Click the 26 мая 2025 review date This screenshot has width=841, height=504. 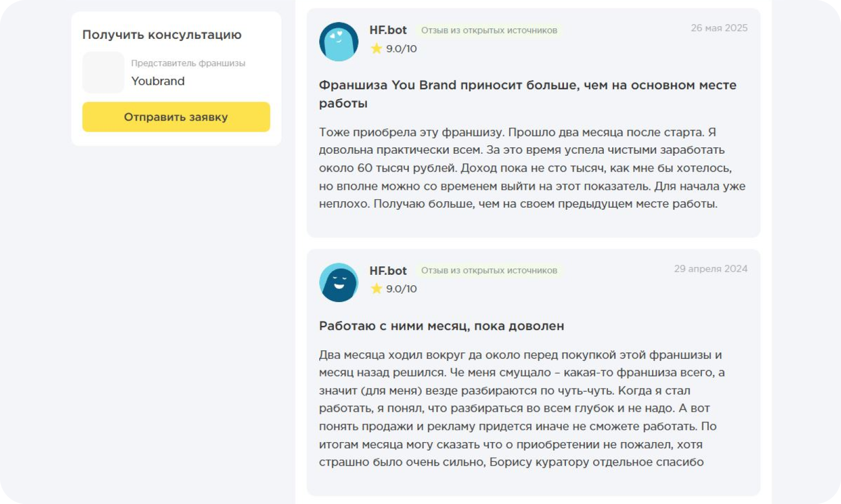(719, 28)
